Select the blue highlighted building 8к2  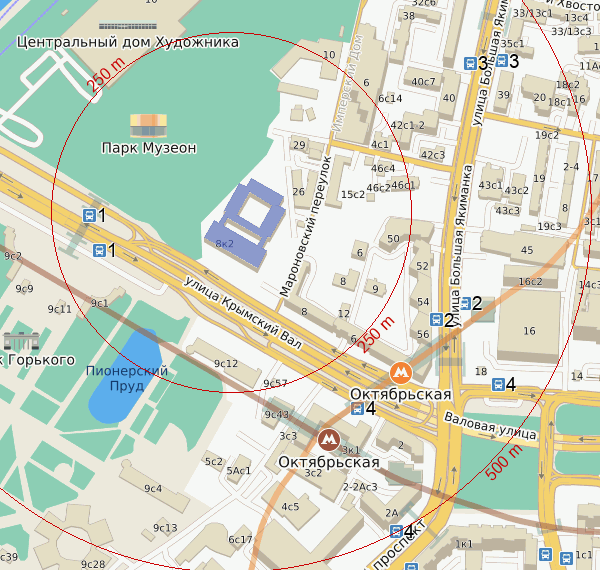click(245, 220)
